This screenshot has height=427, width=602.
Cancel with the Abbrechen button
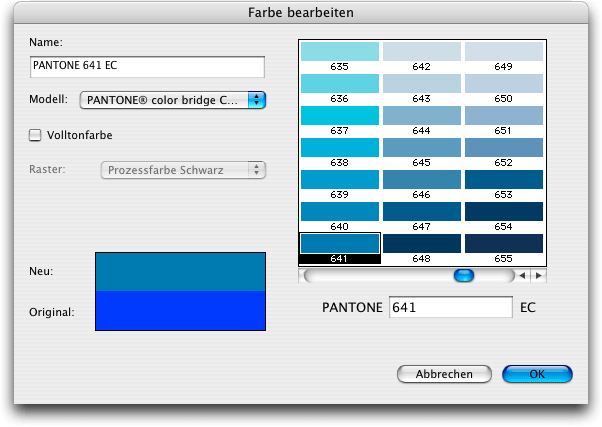(444, 374)
